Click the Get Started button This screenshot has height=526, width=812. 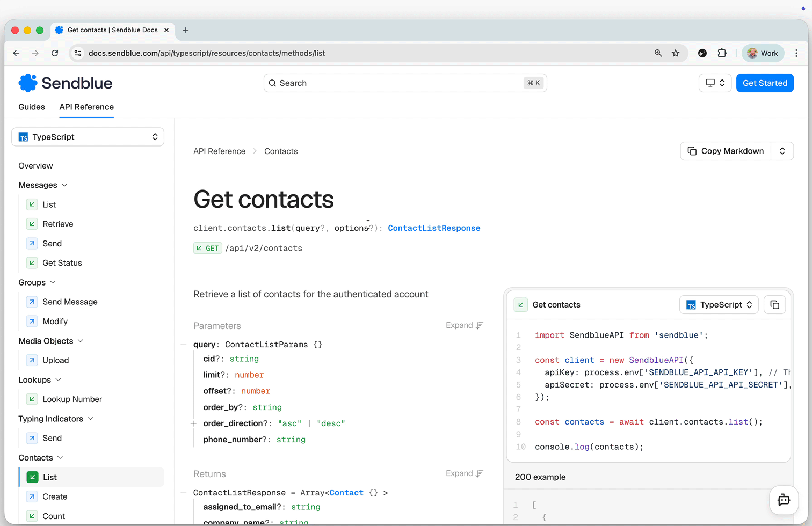(x=765, y=83)
